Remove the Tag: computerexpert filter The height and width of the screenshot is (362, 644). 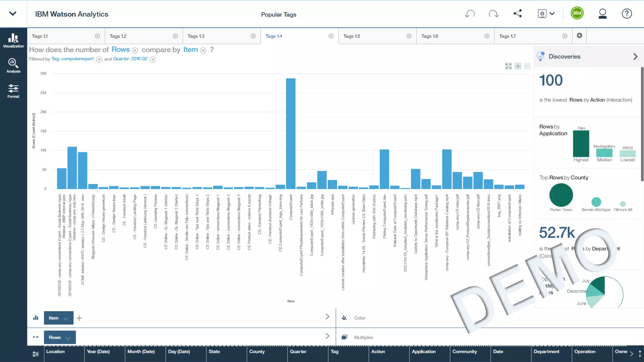point(99,59)
